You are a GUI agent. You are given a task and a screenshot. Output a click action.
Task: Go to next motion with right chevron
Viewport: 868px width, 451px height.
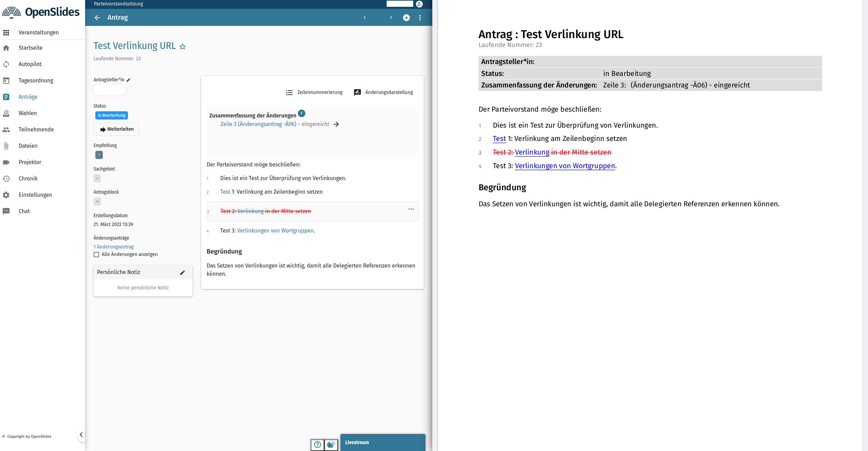coord(391,17)
